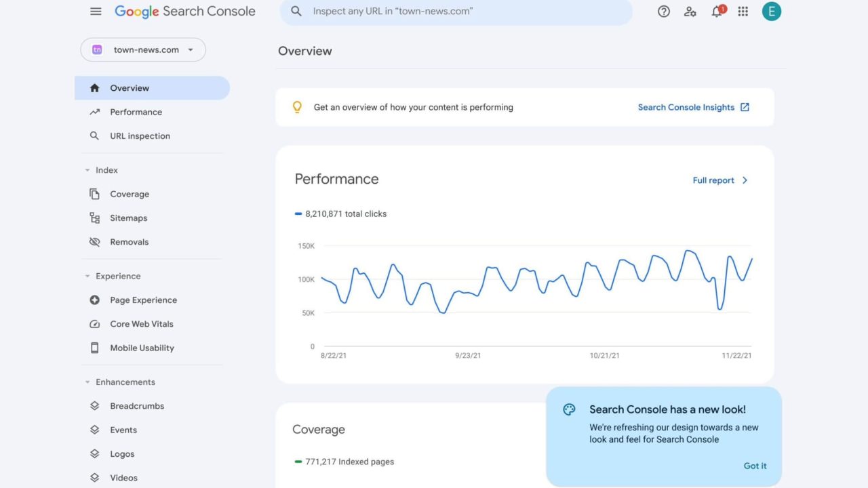Dismiss the notice with Got it
The width and height of the screenshot is (868, 488).
[755, 466]
